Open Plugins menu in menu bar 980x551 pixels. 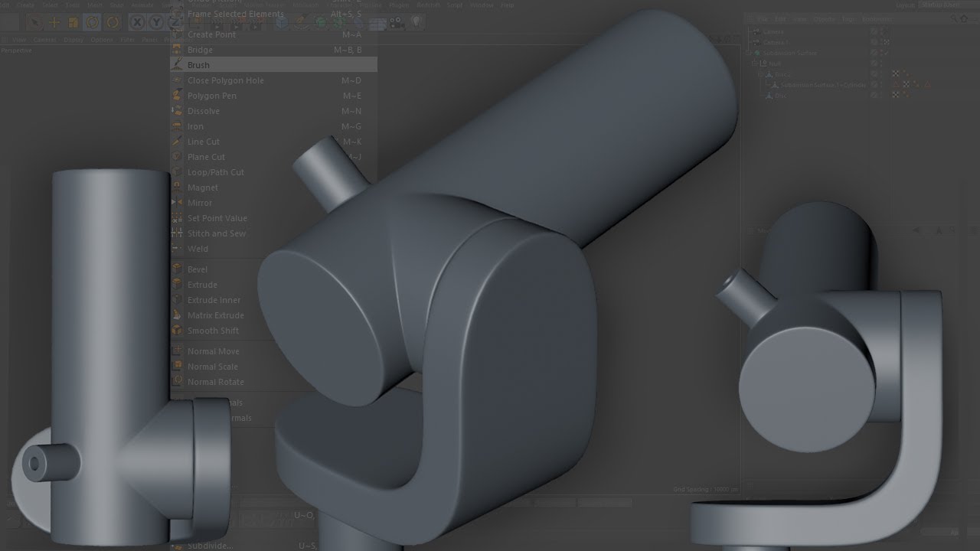[399, 5]
